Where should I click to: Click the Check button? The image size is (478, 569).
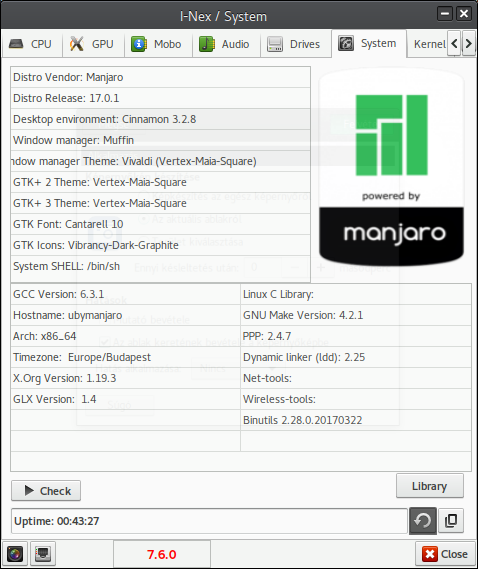[x=46, y=491]
